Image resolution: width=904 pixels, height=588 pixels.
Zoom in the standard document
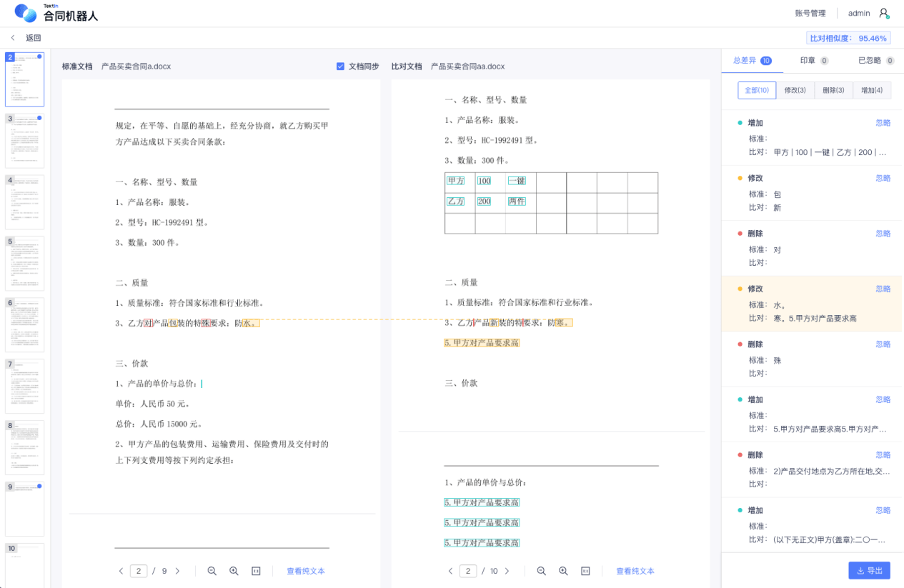234,571
